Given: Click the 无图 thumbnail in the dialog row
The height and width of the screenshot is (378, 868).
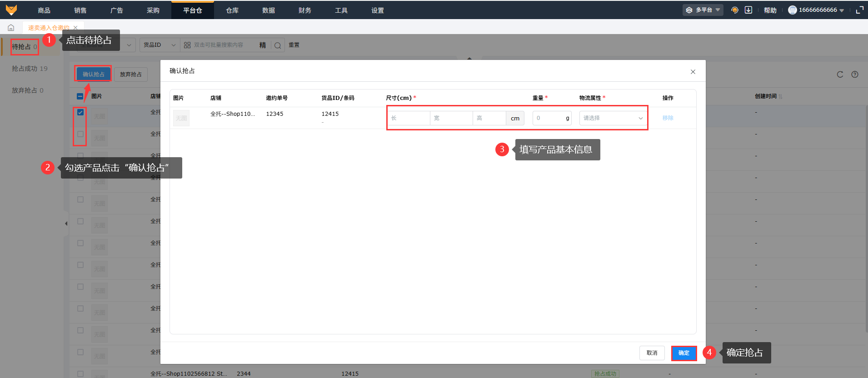Looking at the screenshot, I should pos(181,118).
